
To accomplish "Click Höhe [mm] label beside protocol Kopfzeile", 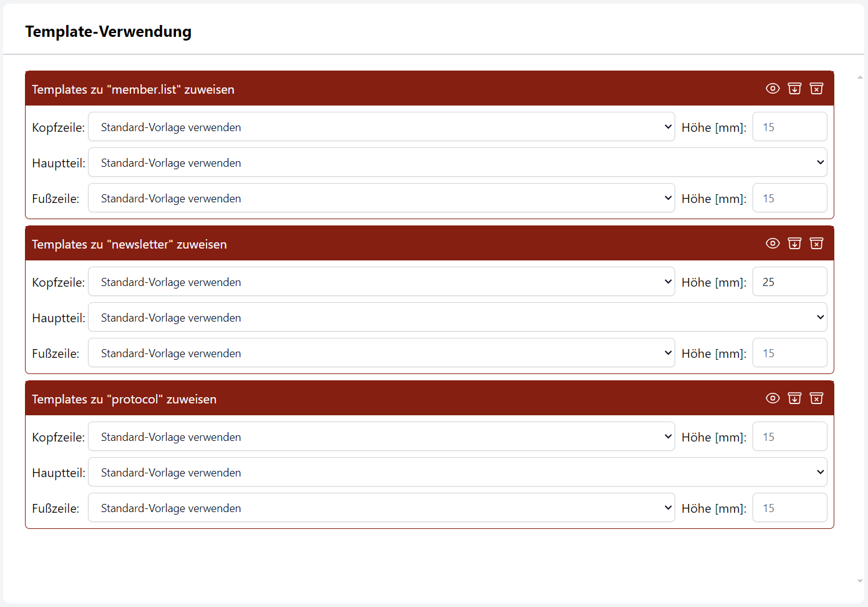I will point(714,437).
